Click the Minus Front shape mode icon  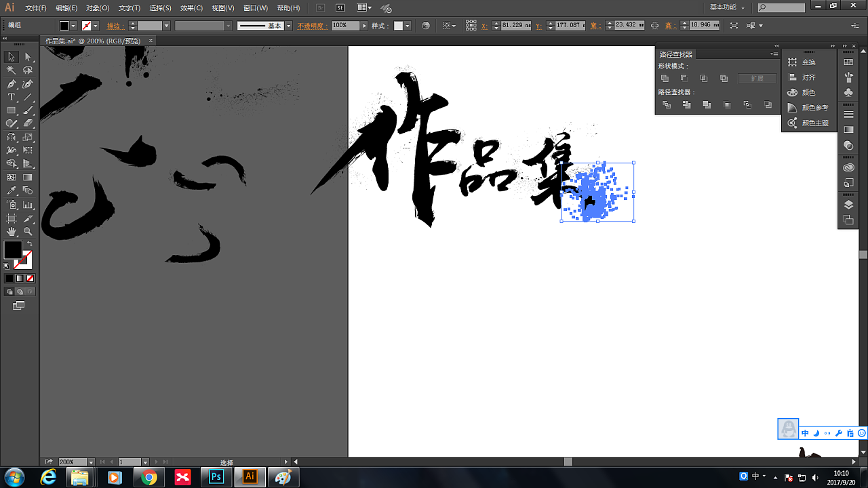(685, 79)
